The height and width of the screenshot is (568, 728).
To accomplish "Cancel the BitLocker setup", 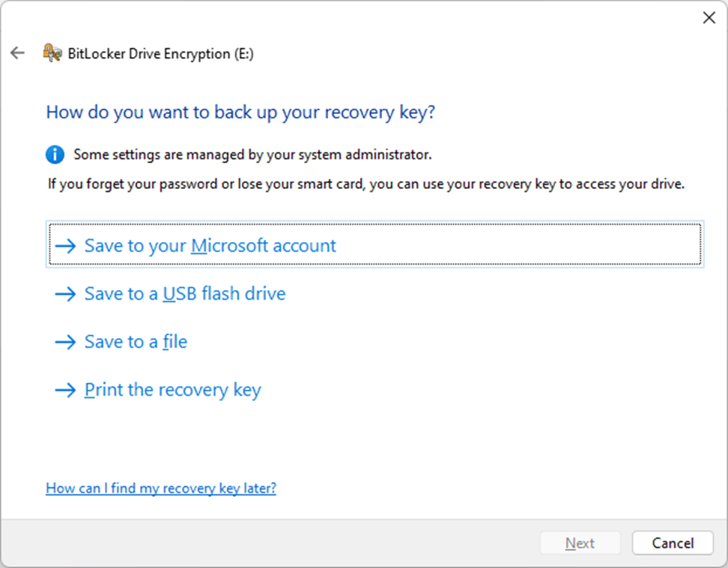I will pyautogui.click(x=672, y=543).
